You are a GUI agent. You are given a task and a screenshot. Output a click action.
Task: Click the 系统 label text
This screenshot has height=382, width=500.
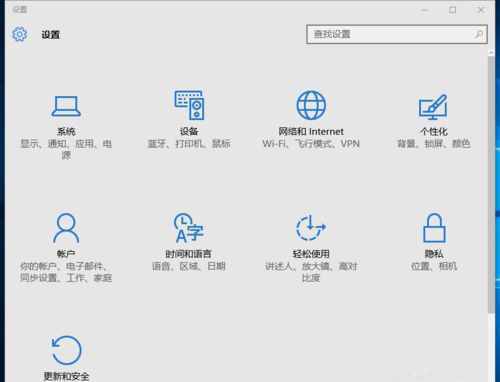click(x=66, y=131)
